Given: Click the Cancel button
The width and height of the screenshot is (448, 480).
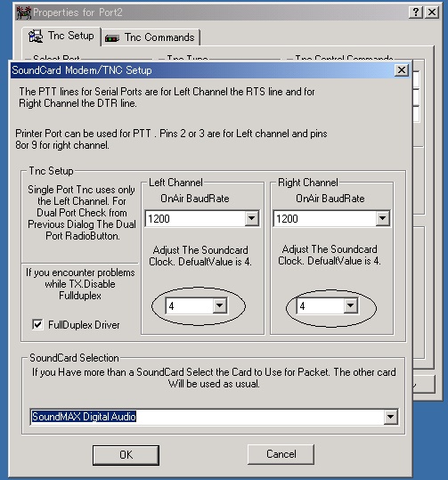Looking at the screenshot, I should point(281,454).
